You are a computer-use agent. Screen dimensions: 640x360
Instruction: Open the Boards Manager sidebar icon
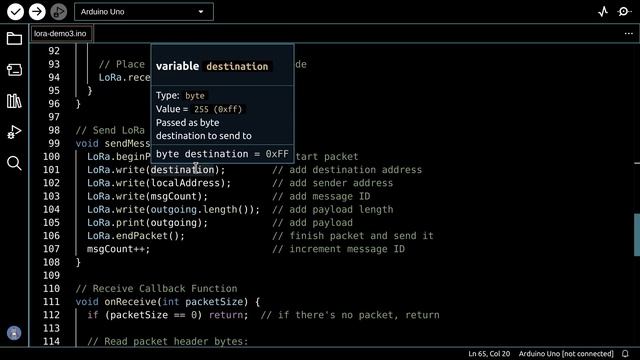[14, 70]
